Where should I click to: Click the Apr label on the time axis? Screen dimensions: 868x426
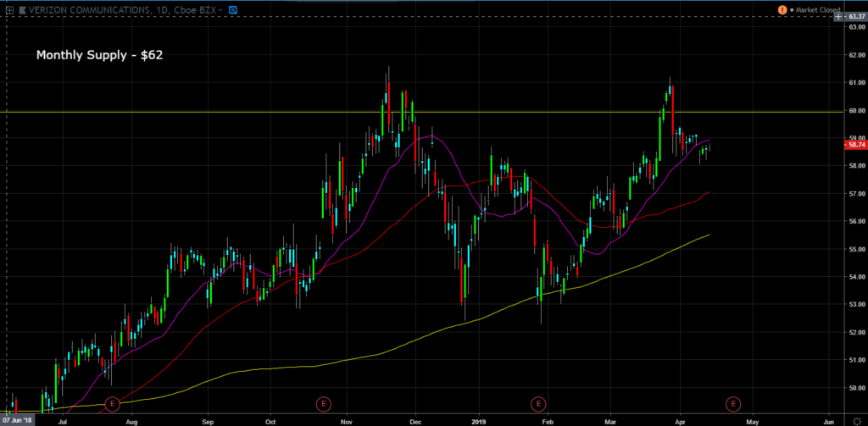pos(682,420)
